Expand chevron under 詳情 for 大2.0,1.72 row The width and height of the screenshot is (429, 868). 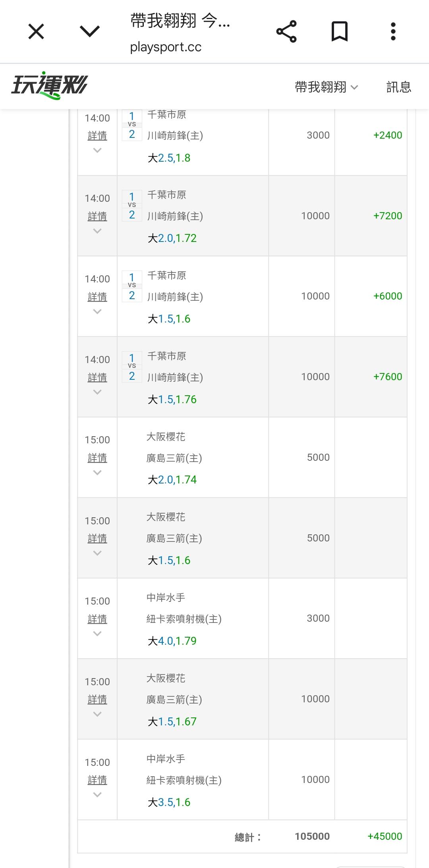(x=97, y=231)
